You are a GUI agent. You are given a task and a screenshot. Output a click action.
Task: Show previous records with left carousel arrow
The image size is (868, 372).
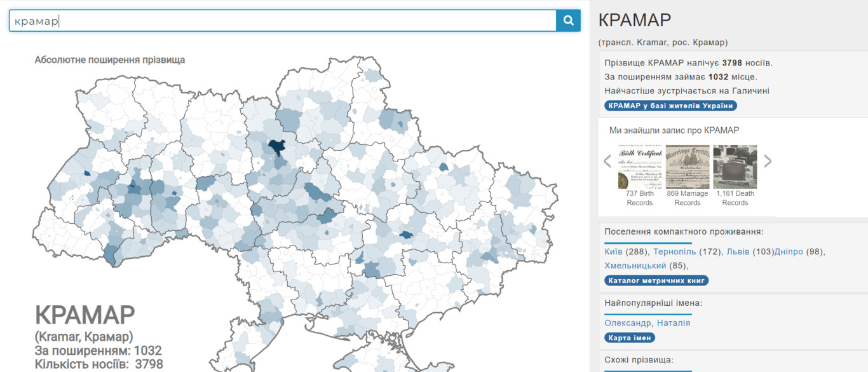coord(607,161)
